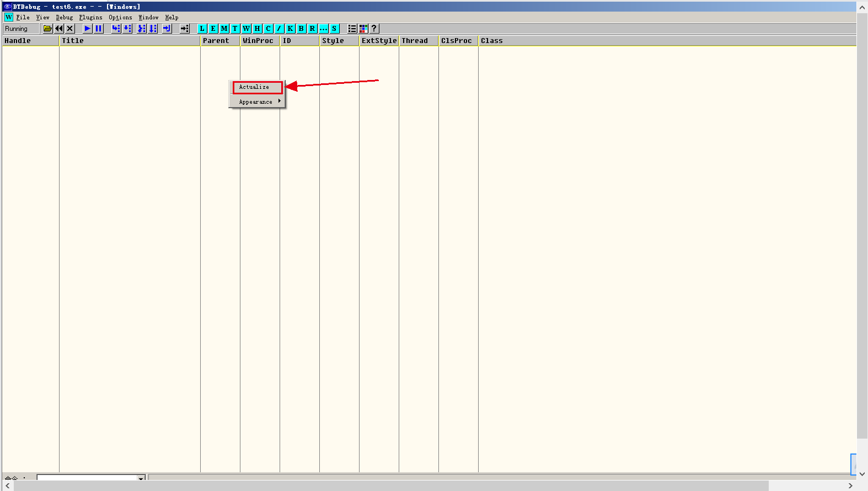Sort by Class column header
Screen dimensions: 868x491
click(x=667, y=41)
